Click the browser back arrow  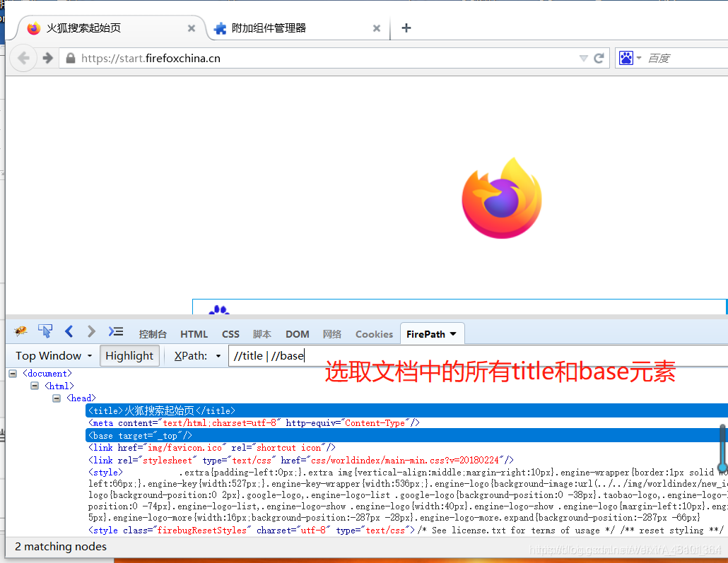[23, 58]
